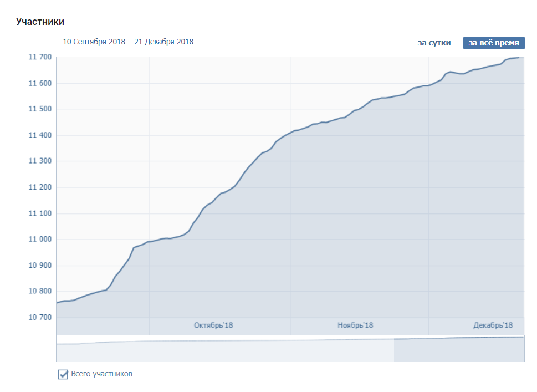Click the 'Декабрь'18' axis label
Viewport: 537px width, 392px height.
coord(493,325)
